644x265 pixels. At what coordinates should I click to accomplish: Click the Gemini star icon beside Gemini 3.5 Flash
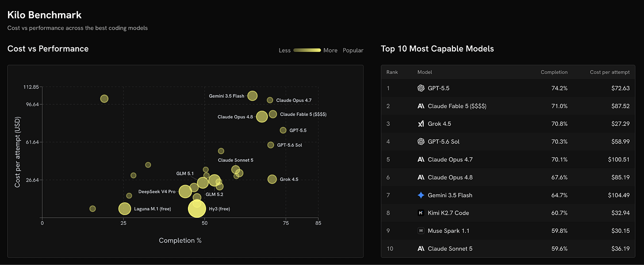(421, 195)
